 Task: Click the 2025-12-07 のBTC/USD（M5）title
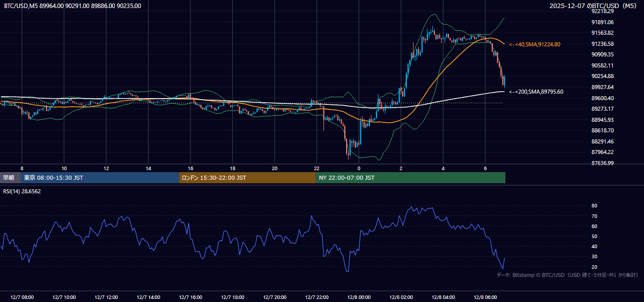point(594,6)
